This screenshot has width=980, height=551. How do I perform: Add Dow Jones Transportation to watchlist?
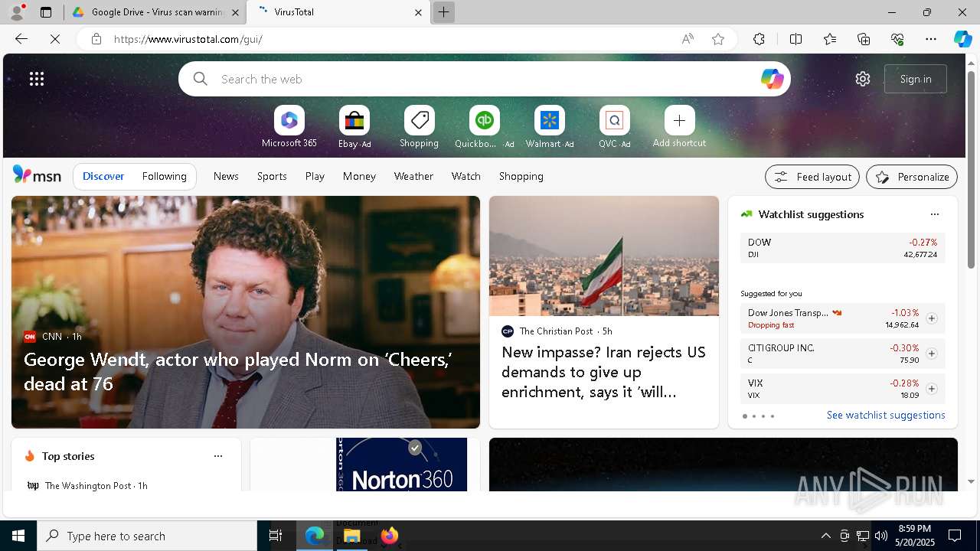click(x=932, y=318)
